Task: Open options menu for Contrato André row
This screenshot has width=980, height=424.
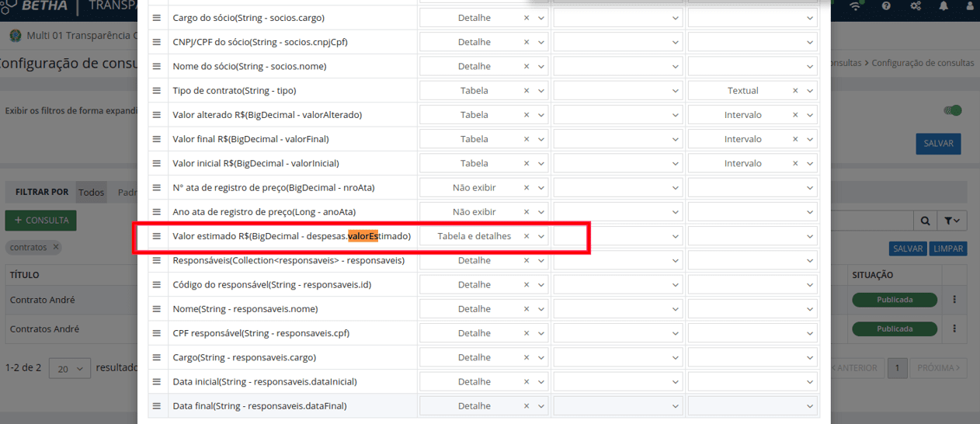Action: coord(954,300)
